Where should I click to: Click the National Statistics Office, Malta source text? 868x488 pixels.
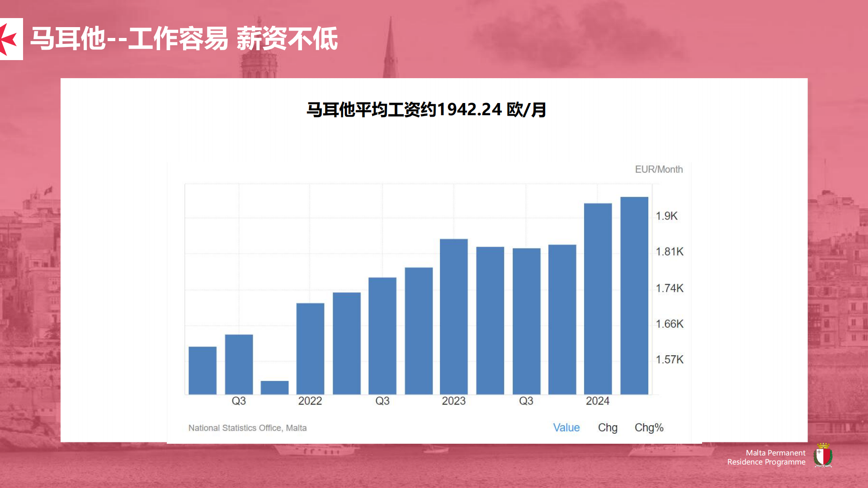tap(247, 428)
